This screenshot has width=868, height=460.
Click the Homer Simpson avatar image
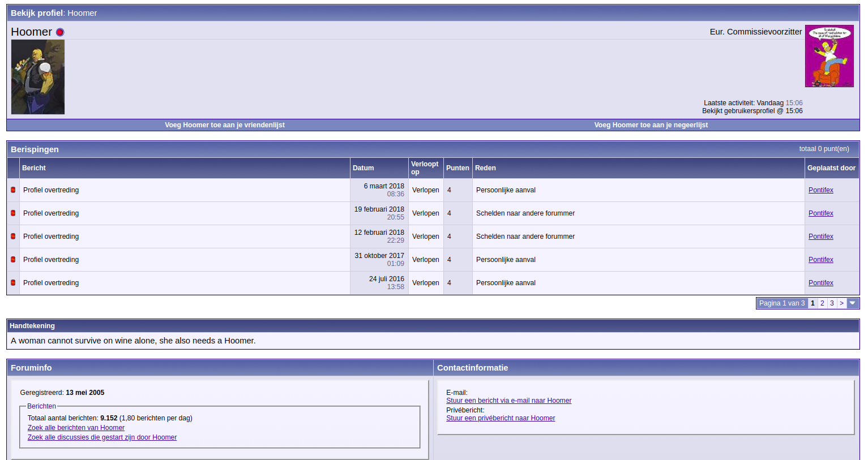(829, 56)
